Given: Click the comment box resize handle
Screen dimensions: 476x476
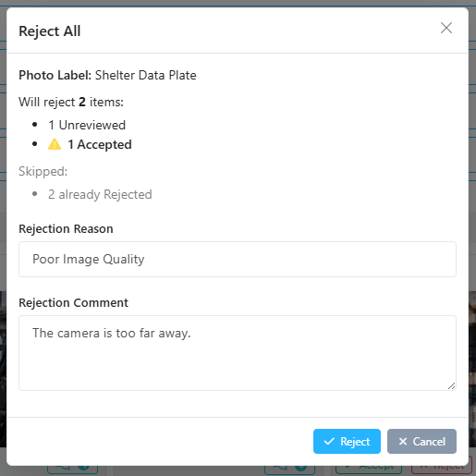Looking at the screenshot, I should (x=451, y=385).
